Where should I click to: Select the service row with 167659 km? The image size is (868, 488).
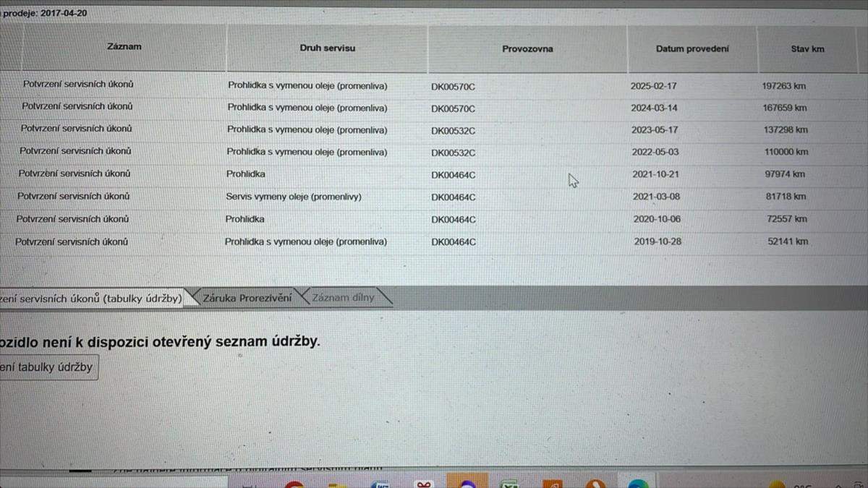coord(785,108)
